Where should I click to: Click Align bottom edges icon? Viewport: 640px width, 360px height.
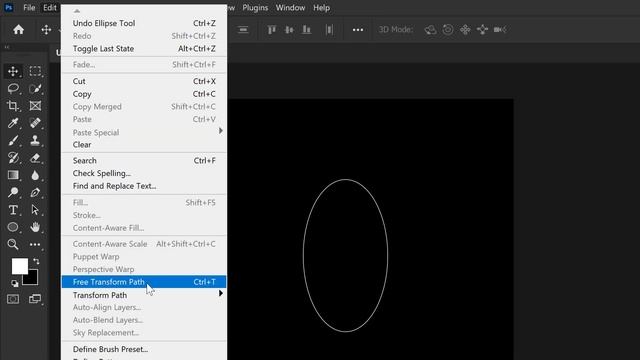pyautogui.click(x=306, y=29)
